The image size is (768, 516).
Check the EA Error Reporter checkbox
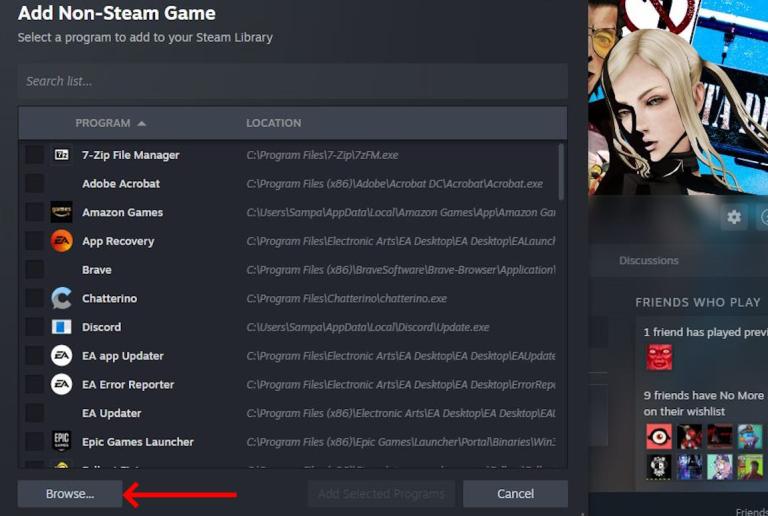click(x=34, y=384)
